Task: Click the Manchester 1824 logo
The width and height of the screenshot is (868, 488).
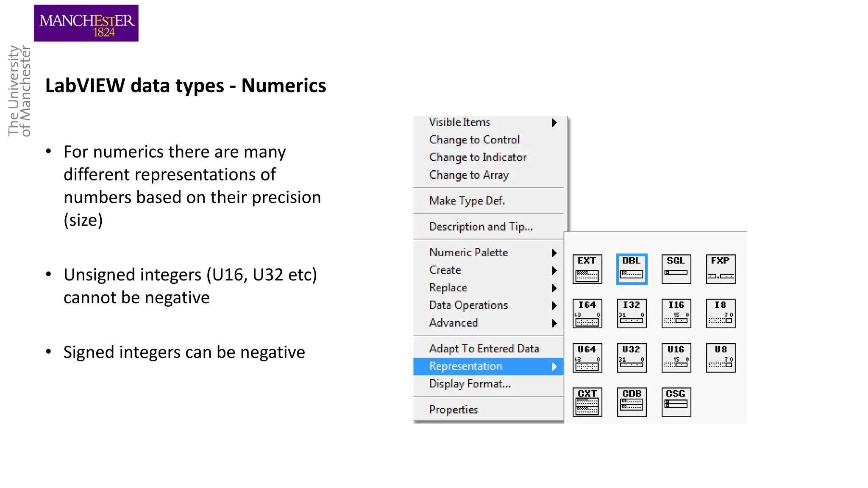Action: (x=86, y=23)
